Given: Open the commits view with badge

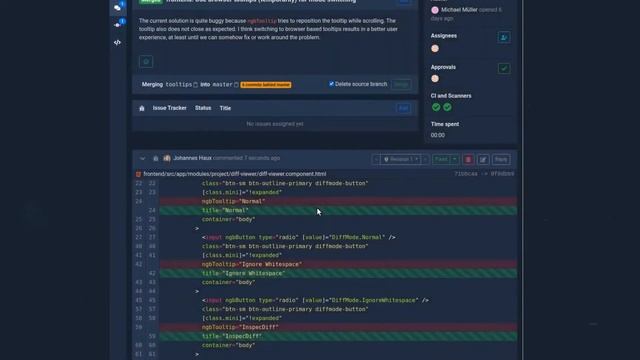Looking at the screenshot, I should [118, 24].
